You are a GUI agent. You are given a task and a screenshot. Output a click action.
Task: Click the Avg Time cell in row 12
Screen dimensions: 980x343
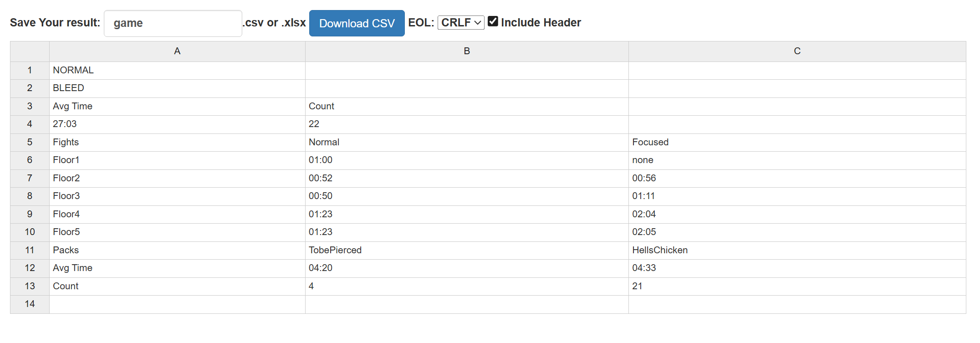(177, 268)
